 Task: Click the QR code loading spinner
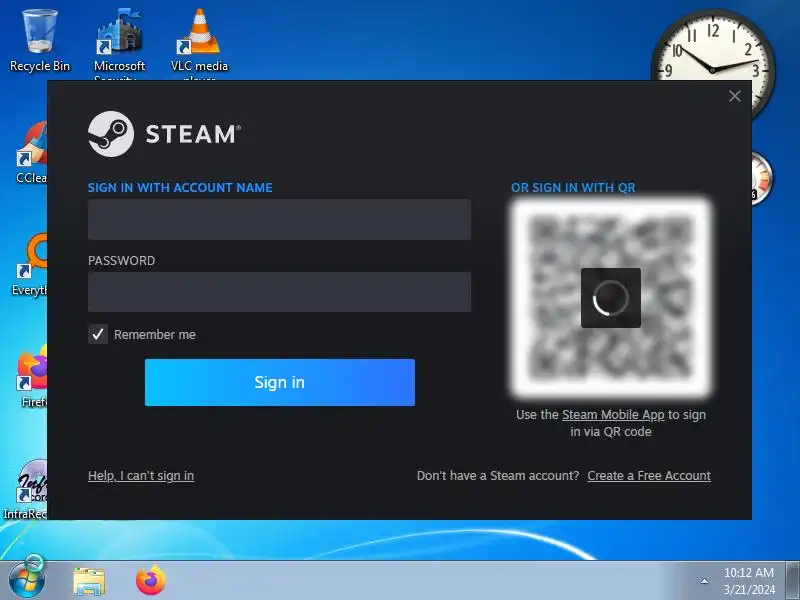pyautogui.click(x=611, y=297)
